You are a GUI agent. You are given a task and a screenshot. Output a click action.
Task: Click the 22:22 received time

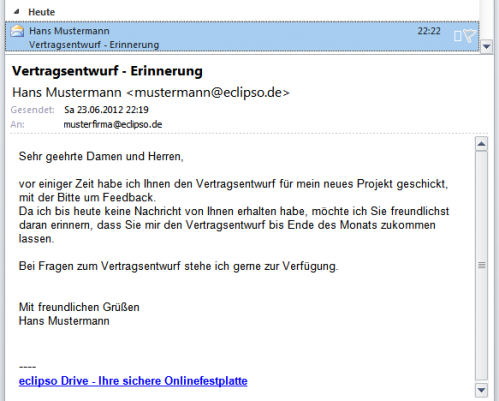click(429, 31)
